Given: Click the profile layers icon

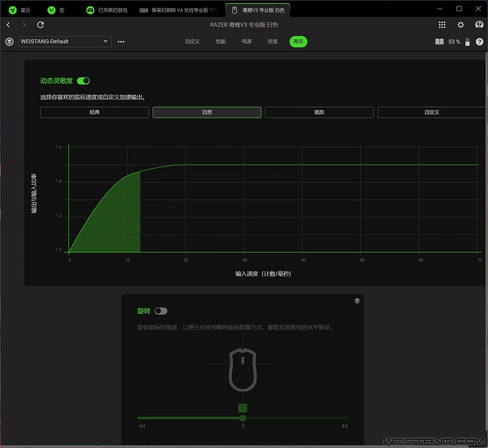Looking at the screenshot, I should [9, 41].
